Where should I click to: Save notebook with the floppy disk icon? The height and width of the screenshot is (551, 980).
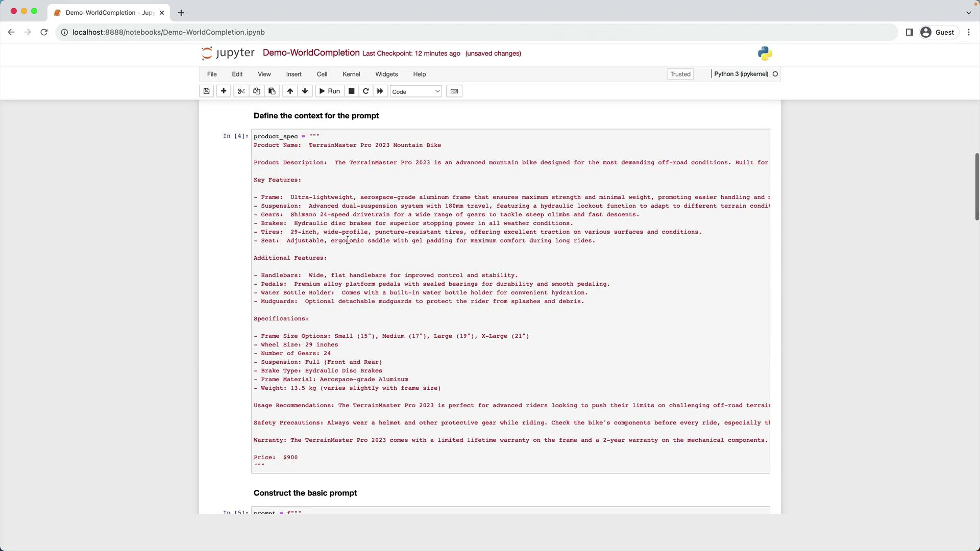[206, 91]
